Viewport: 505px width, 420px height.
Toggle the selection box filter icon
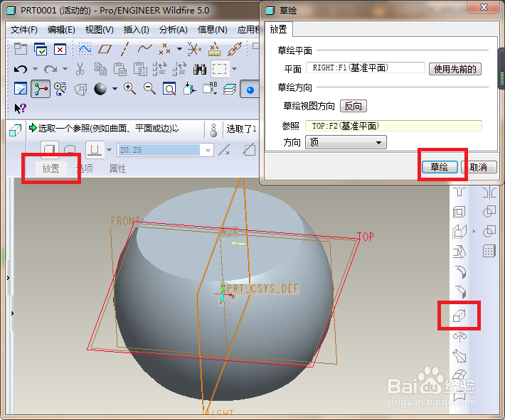[x=220, y=69]
